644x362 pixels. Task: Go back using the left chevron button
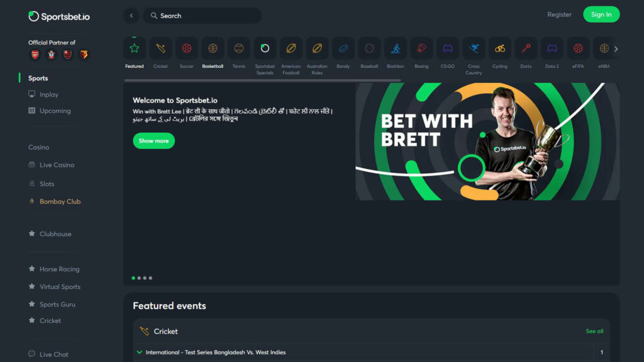point(131,16)
